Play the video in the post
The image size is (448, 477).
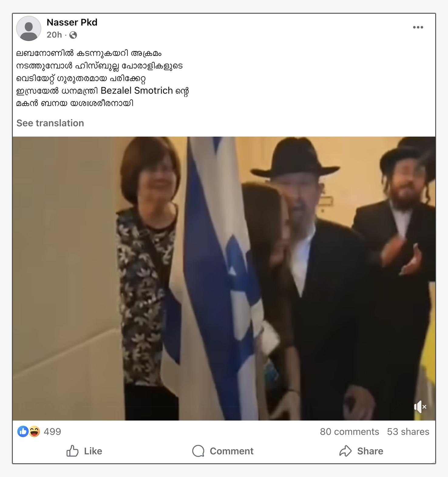point(224,278)
